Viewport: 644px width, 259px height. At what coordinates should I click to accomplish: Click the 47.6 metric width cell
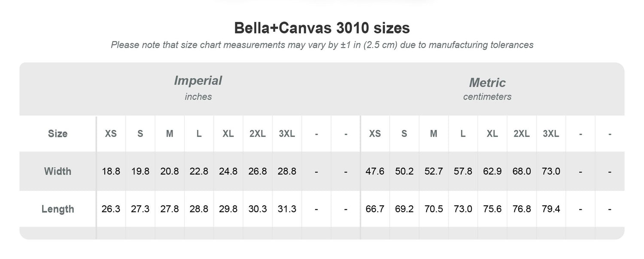pos(375,171)
